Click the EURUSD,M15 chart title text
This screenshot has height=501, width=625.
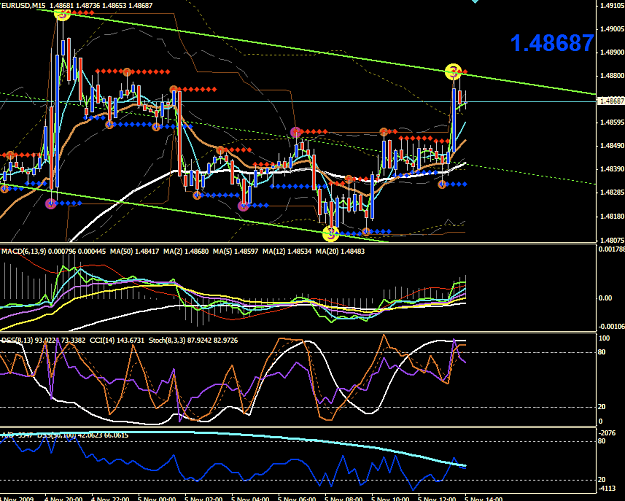[23, 6]
